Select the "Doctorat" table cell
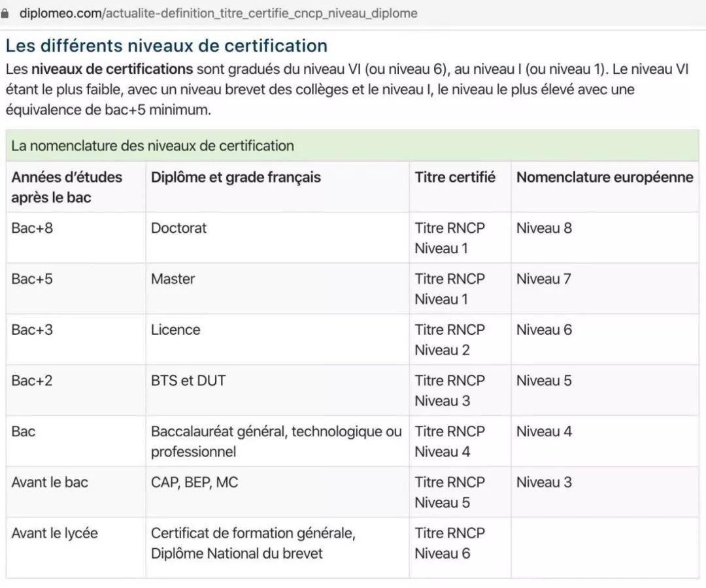 tap(277, 238)
